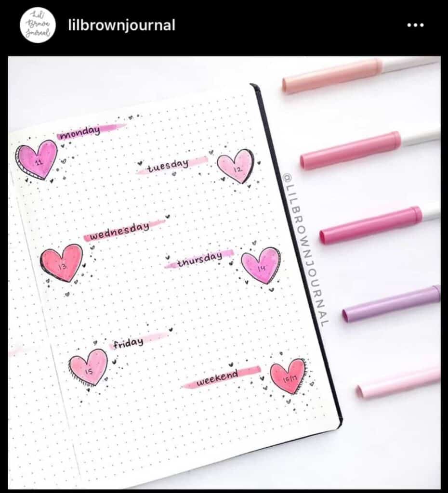This screenshot has width=448, height=493.
Task: Click the peach marker cap at top
Action: click(332, 76)
